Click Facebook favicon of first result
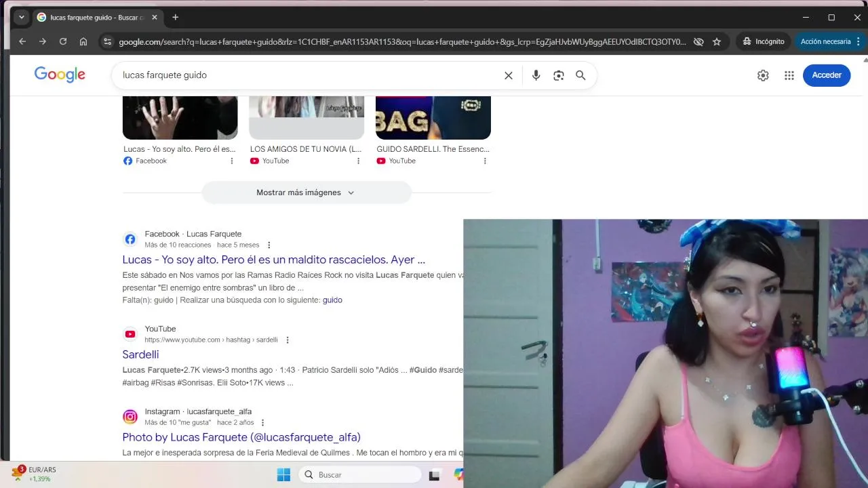This screenshot has width=868, height=488. click(130, 239)
